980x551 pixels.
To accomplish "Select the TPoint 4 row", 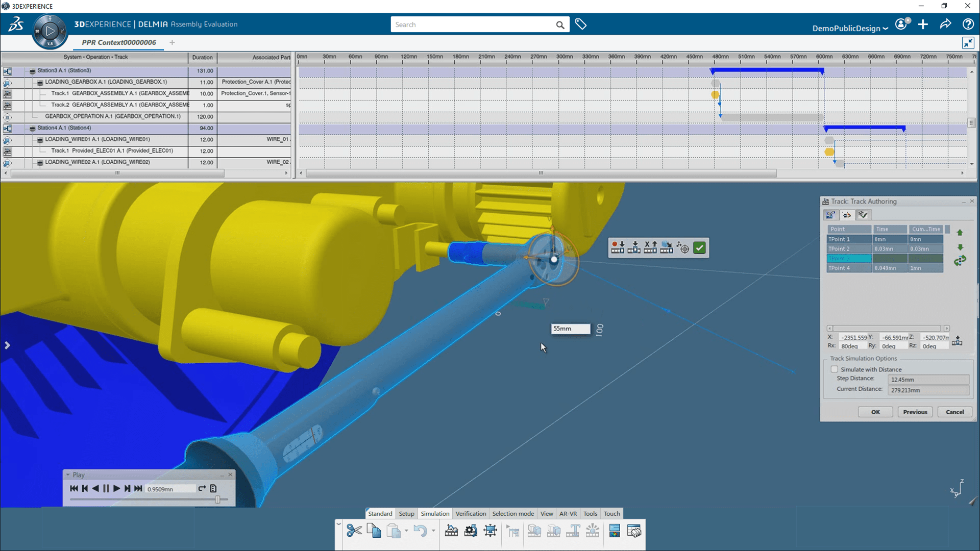I will pyautogui.click(x=885, y=268).
